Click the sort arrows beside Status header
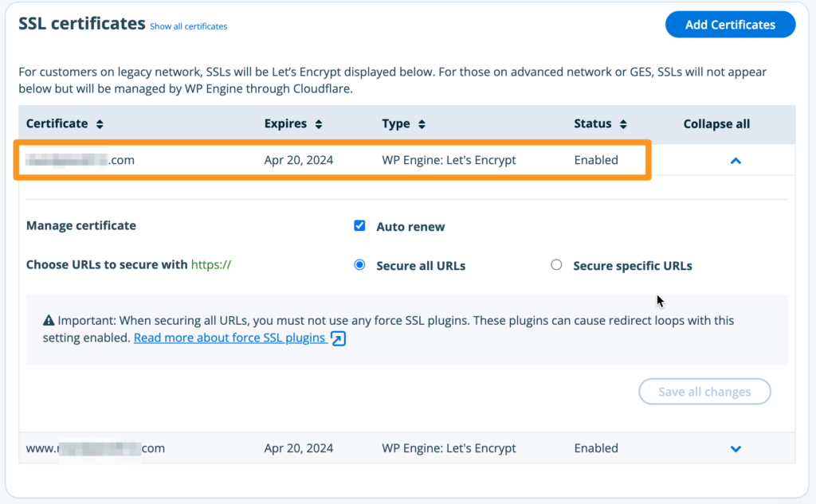The image size is (816, 504). 623,124
